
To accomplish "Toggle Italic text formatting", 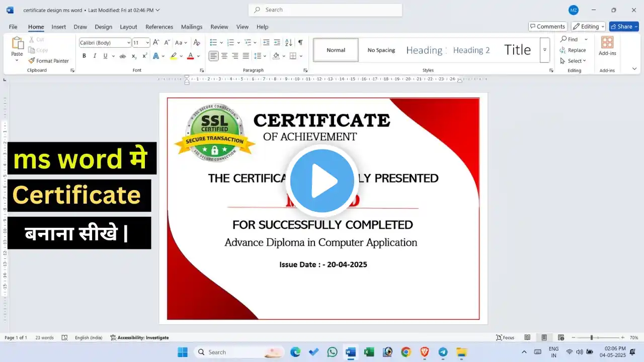I will [95, 56].
